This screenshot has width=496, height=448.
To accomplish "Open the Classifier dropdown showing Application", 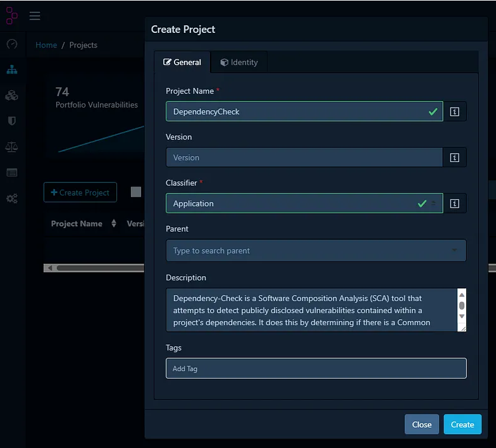I will [304, 204].
